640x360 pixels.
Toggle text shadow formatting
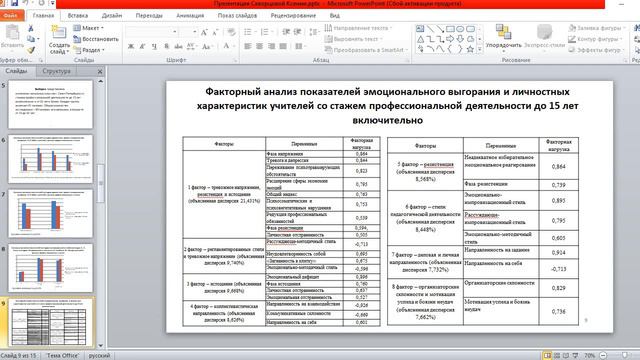(167, 47)
